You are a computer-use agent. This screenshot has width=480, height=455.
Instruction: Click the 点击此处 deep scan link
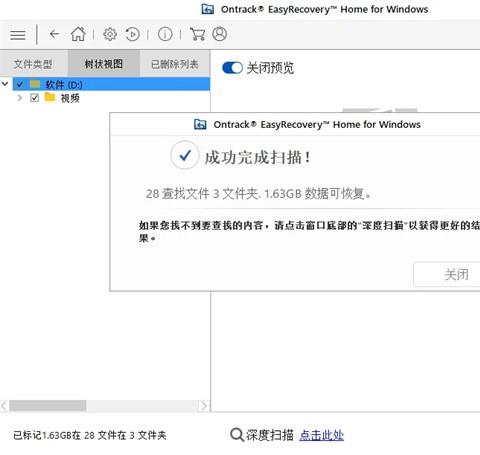(x=321, y=435)
